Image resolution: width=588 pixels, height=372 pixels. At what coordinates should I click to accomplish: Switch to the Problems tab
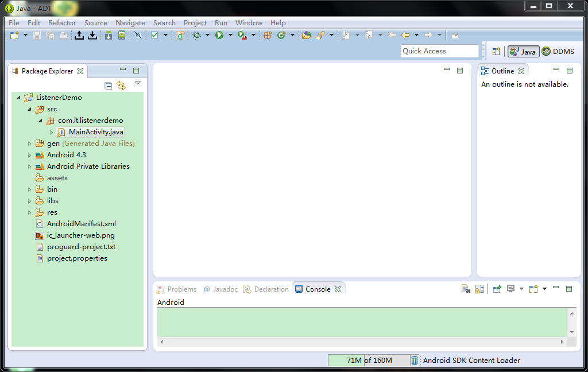click(x=177, y=289)
